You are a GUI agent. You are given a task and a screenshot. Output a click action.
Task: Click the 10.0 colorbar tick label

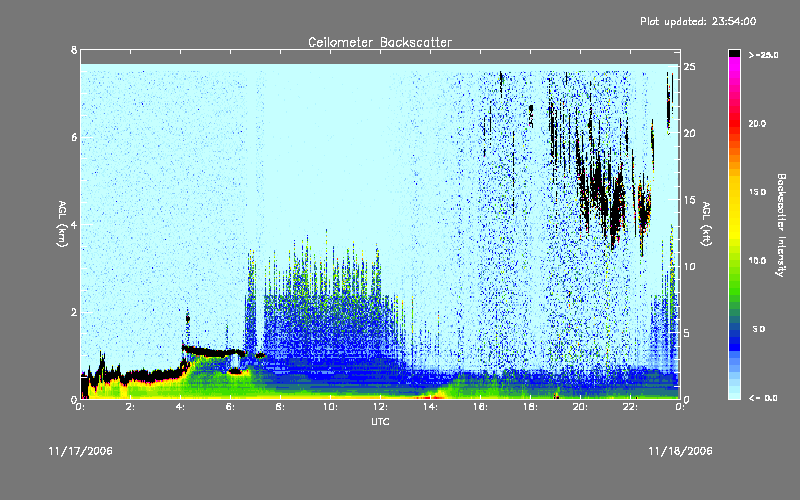757,261
